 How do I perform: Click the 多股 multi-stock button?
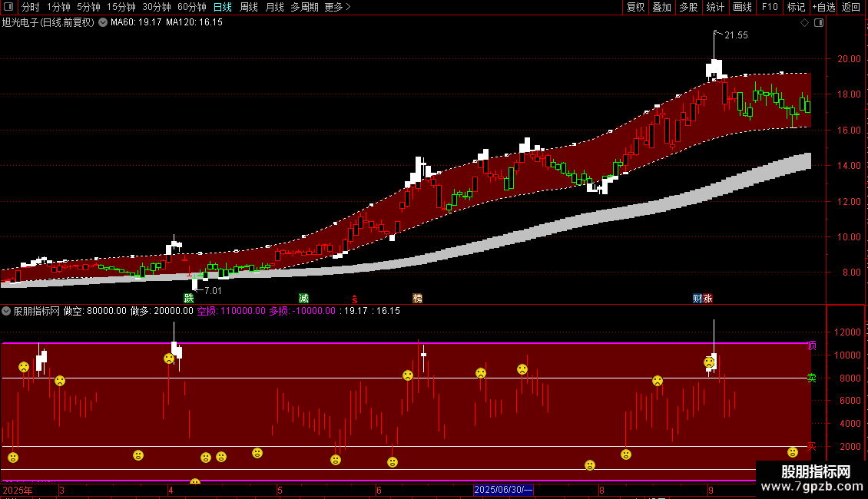click(x=688, y=7)
